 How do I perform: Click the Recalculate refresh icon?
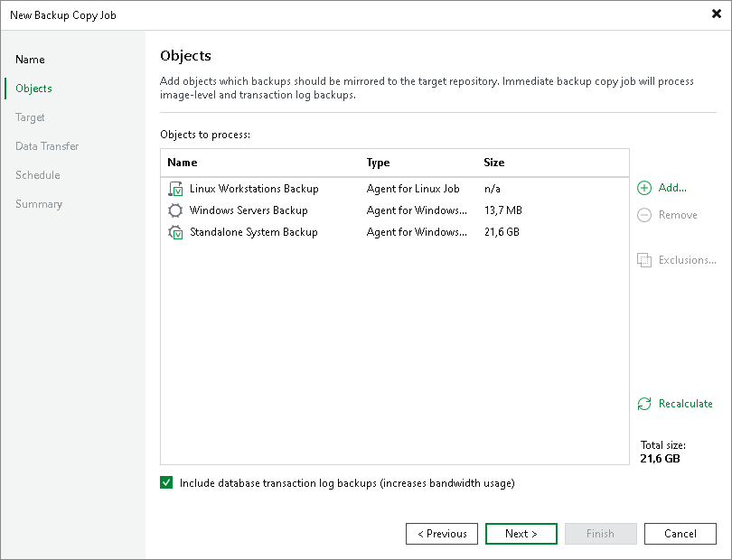click(x=644, y=404)
